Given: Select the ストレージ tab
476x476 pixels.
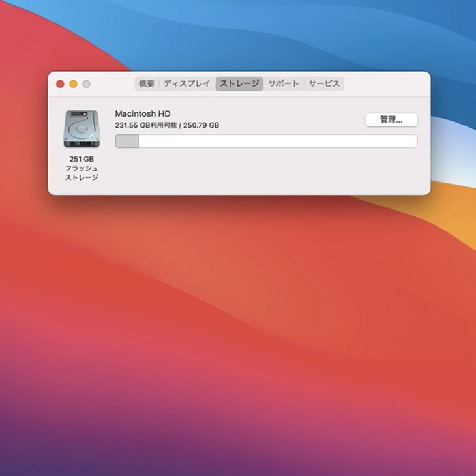Looking at the screenshot, I should (239, 83).
